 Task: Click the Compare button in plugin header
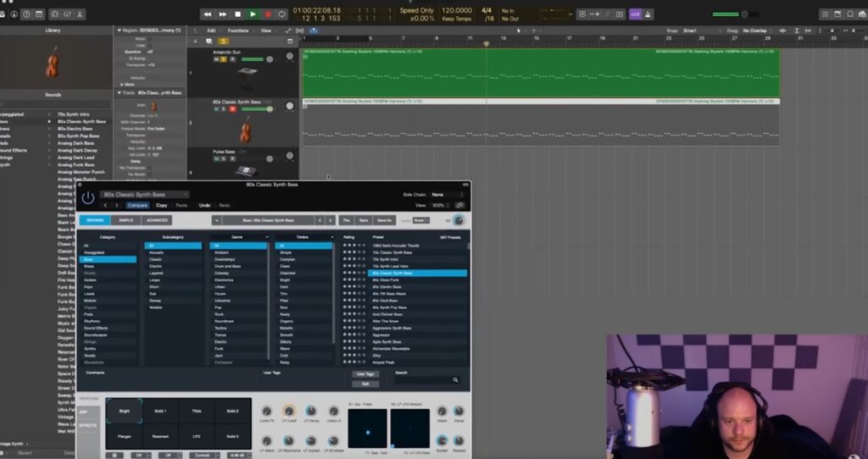[137, 205]
